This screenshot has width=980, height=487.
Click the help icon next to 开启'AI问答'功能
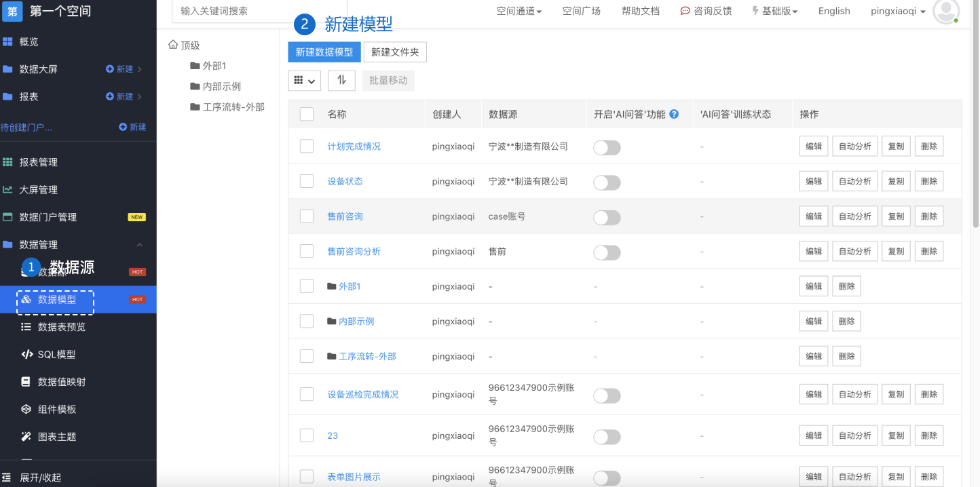(674, 114)
